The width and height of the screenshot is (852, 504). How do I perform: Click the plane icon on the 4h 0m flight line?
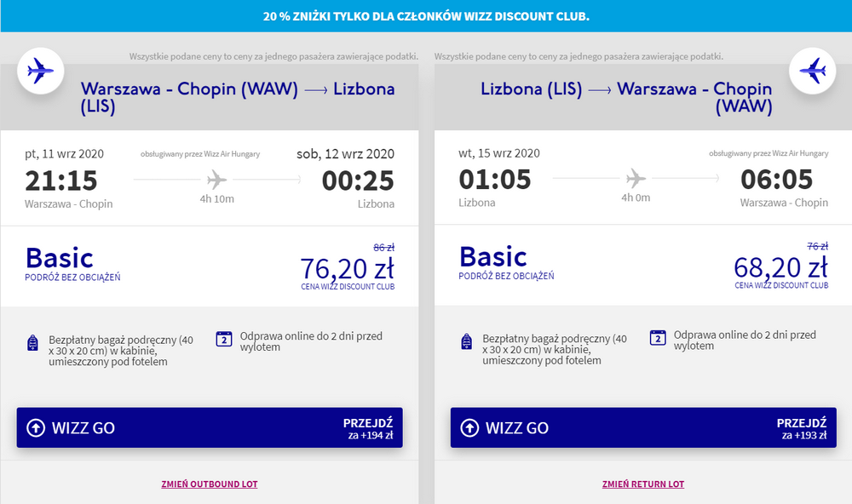pos(636,178)
